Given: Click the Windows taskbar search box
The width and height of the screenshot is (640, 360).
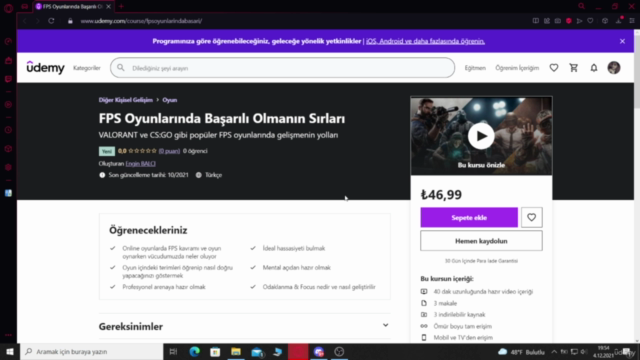Looking at the screenshot, I should click(91, 351).
